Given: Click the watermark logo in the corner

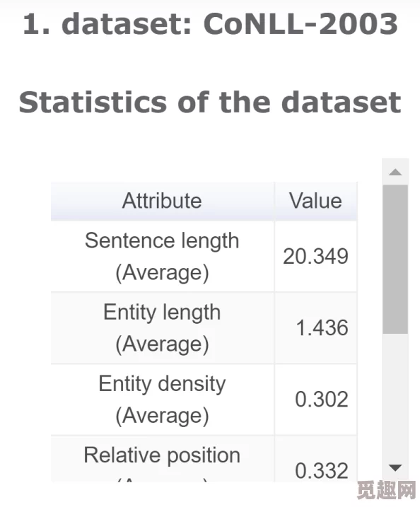Looking at the screenshot, I should 386,491.
